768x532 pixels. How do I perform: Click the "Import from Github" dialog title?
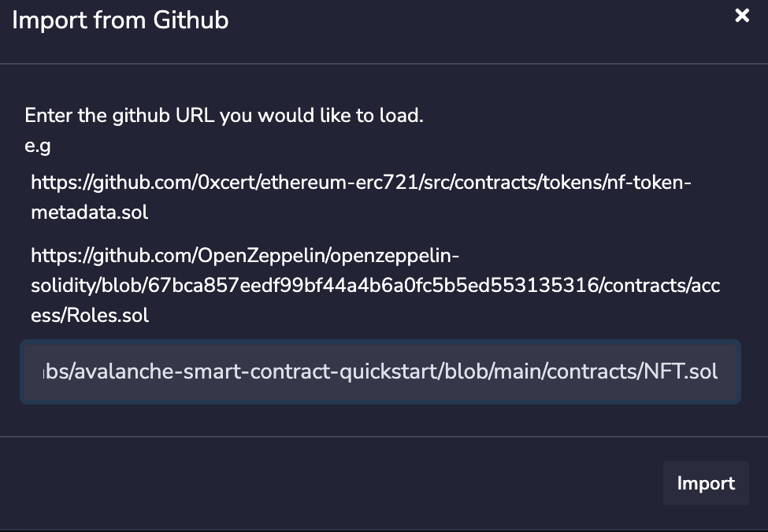(x=121, y=20)
